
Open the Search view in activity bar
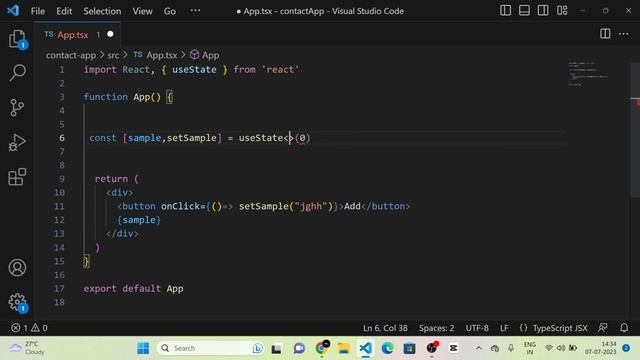[x=17, y=73]
